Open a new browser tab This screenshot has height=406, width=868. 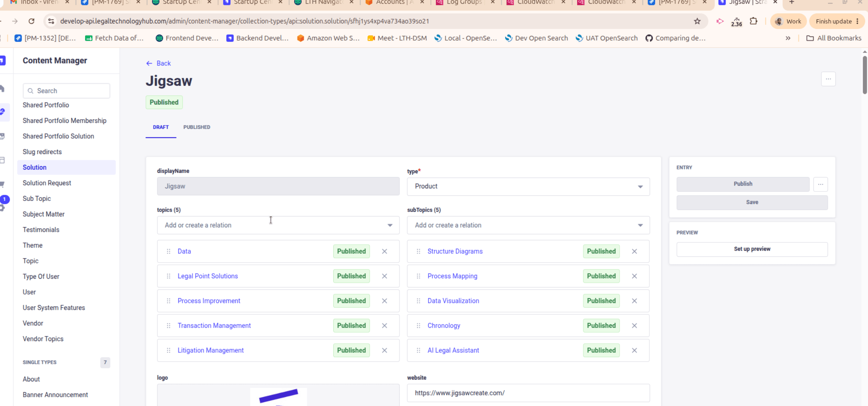792,3
